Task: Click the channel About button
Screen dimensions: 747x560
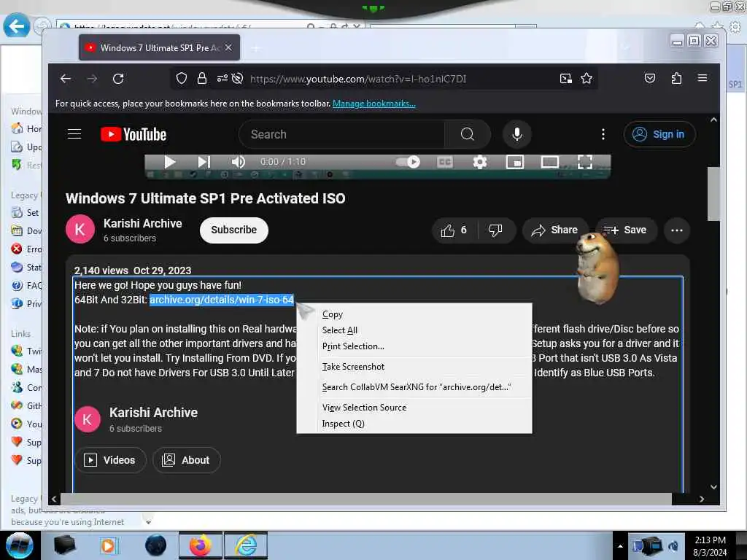Action: 186,460
